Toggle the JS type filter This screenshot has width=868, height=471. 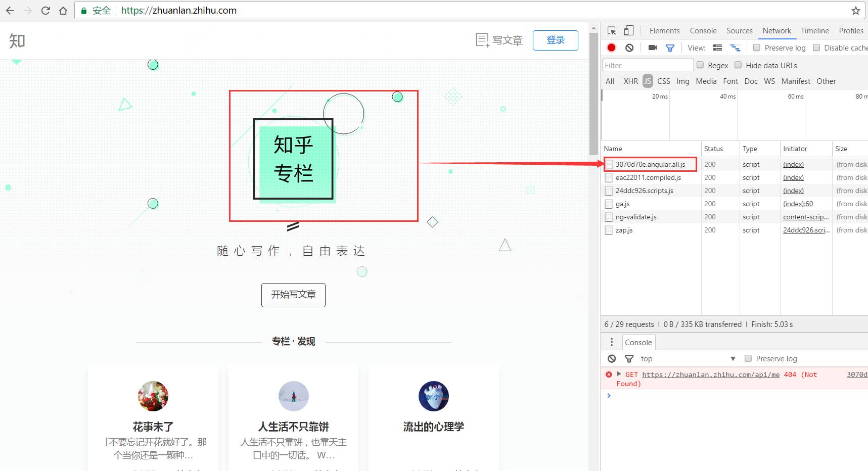click(648, 81)
